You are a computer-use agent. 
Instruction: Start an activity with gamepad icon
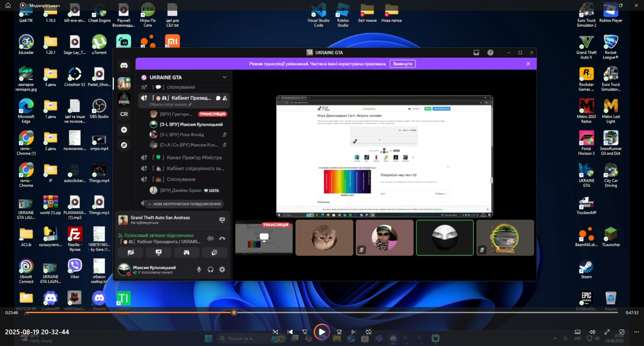tap(186, 252)
